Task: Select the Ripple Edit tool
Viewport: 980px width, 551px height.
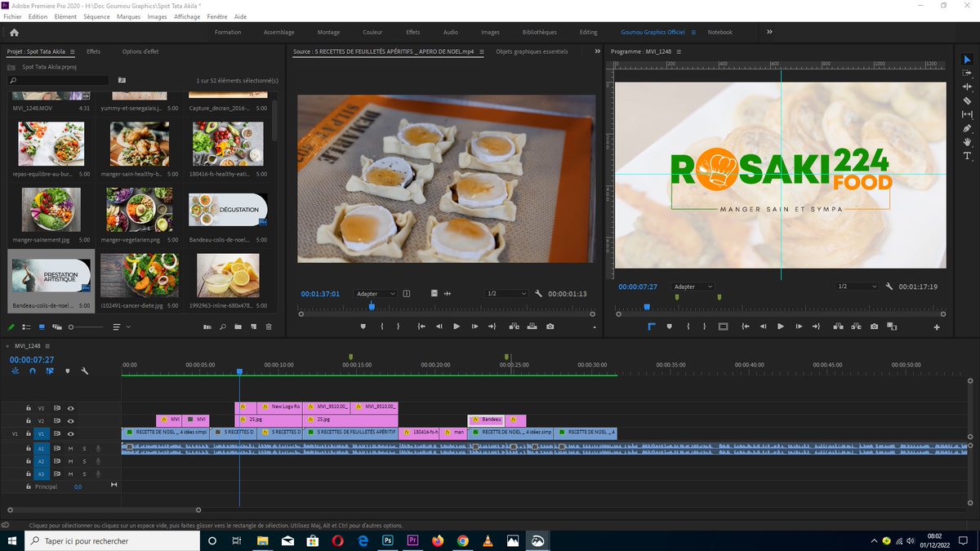Action: tap(968, 87)
